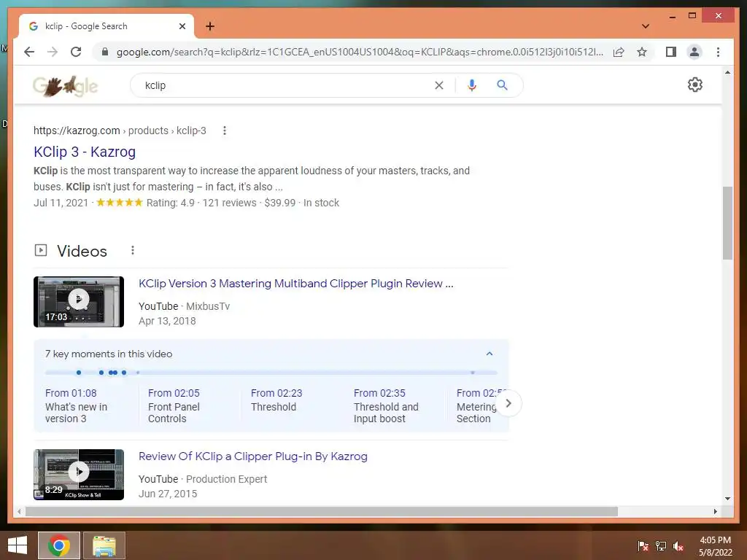Open Review Of KClip Clipper Plug-in link

click(x=253, y=456)
